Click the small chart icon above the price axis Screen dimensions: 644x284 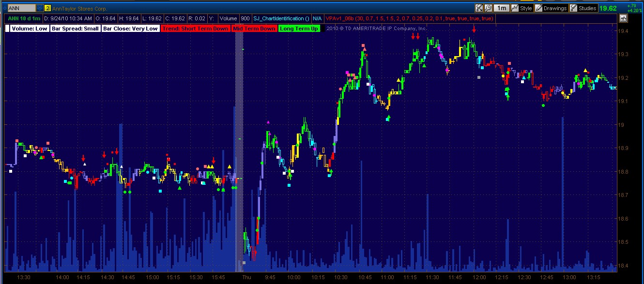click(x=623, y=18)
